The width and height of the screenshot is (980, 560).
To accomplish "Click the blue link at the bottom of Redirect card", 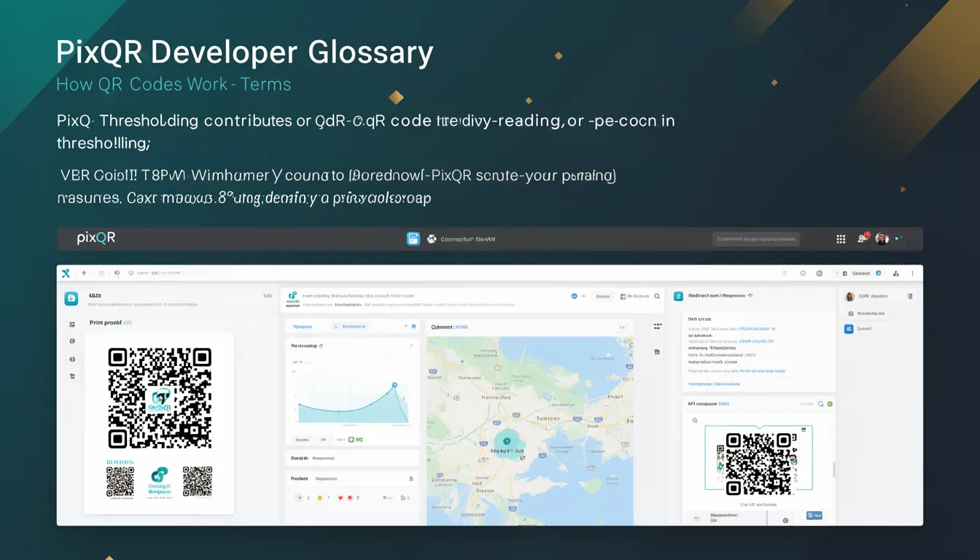I will pyautogui.click(x=714, y=384).
